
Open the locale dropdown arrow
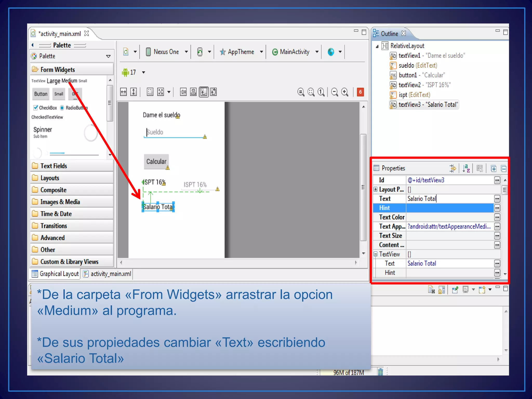(x=340, y=52)
